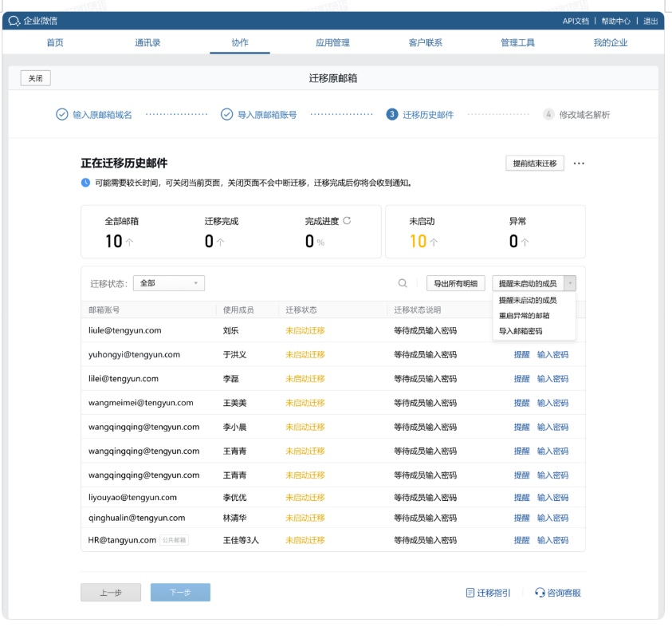The width and height of the screenshot is (672, 627).
Task: Click the 提前结束迁移 button
Action: [534, 163]
